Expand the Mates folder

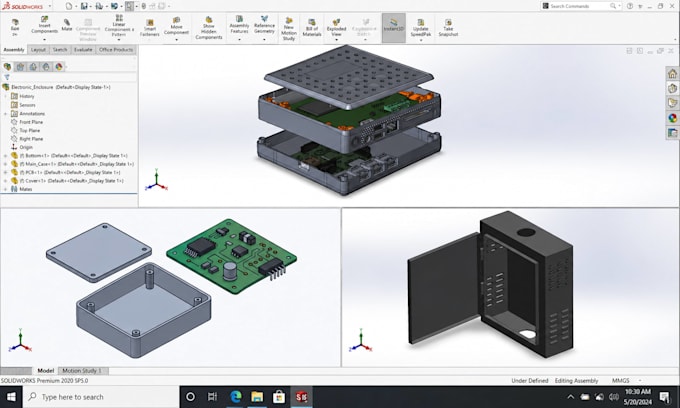(x=6, y=189)
